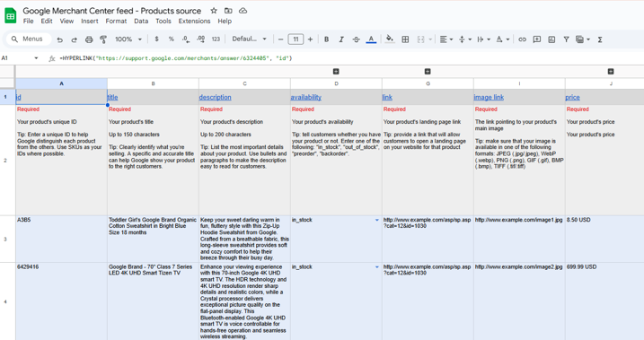The image size is (644, 340).
Task: Open the Data menu
Action: tap(141, 21)
